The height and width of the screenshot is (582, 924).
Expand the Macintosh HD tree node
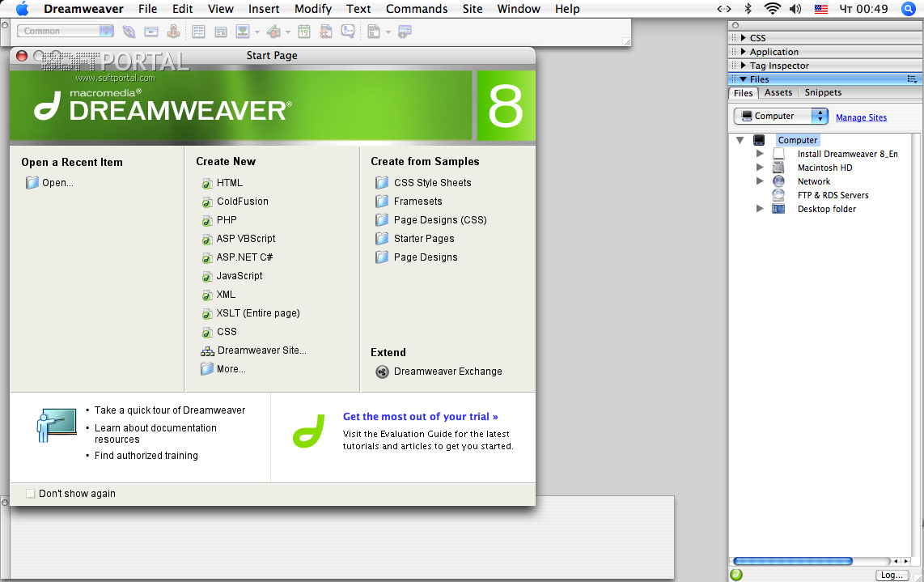coord(760,168)
